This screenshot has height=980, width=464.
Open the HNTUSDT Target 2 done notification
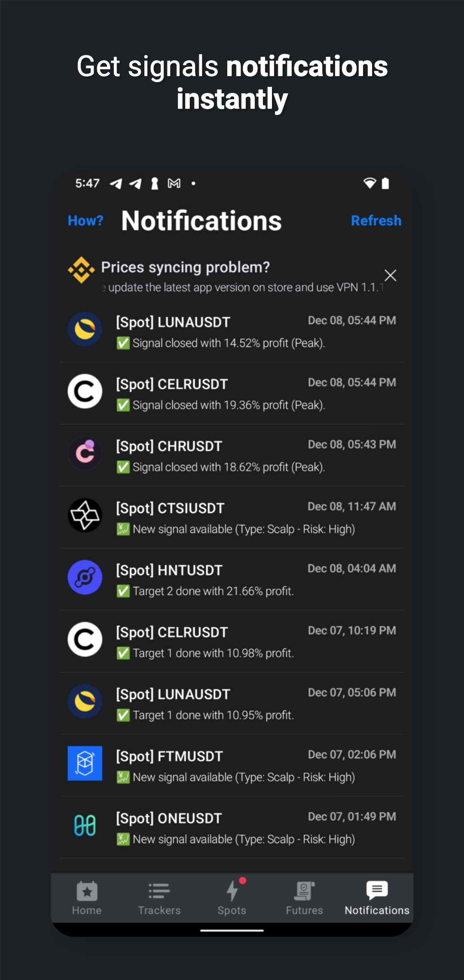pos(232,579)
